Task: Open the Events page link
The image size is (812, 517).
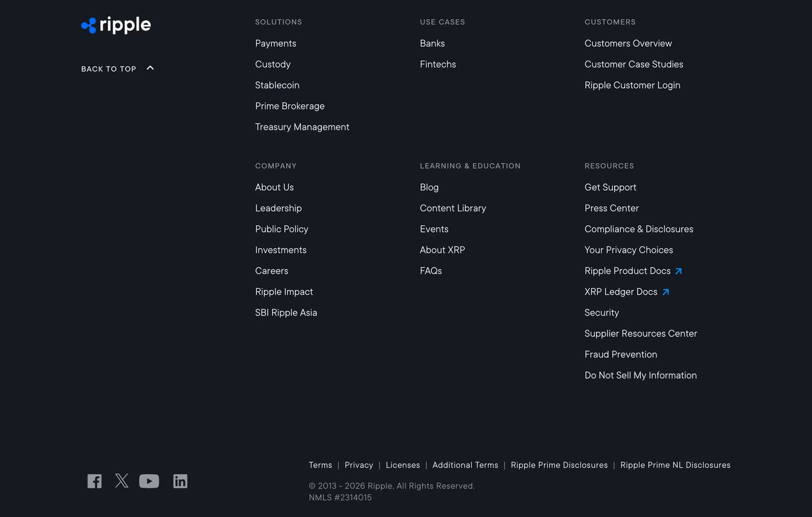Action: tap(434, 229)
